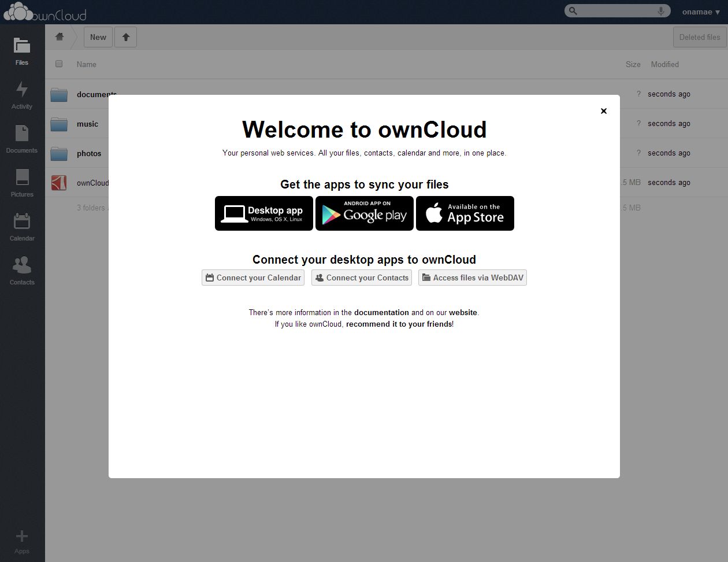The width and height of the screenshot is (728, 562).
Task: Open the onamae user dropdown menu
Action: point(701,12)
